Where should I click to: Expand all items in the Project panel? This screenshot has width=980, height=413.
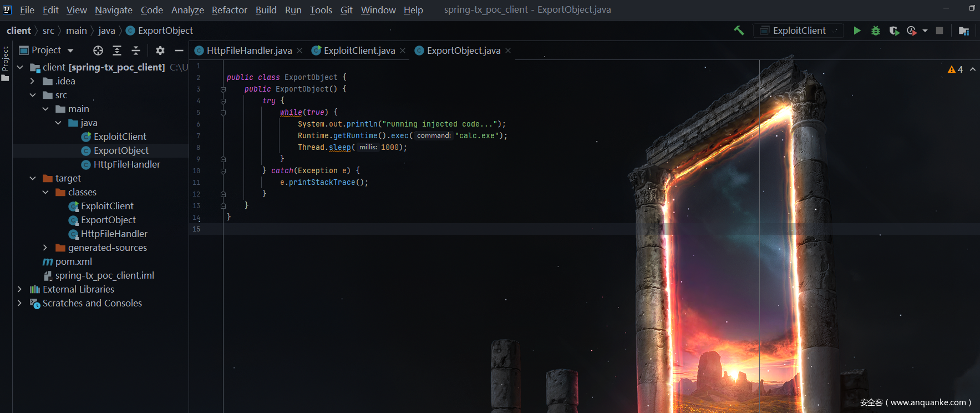click(117, 51)
